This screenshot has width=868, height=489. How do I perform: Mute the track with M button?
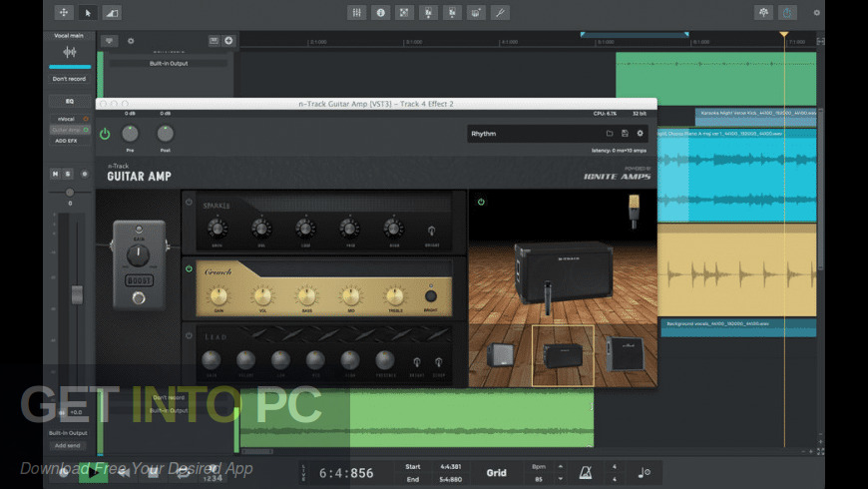(55, 174)
